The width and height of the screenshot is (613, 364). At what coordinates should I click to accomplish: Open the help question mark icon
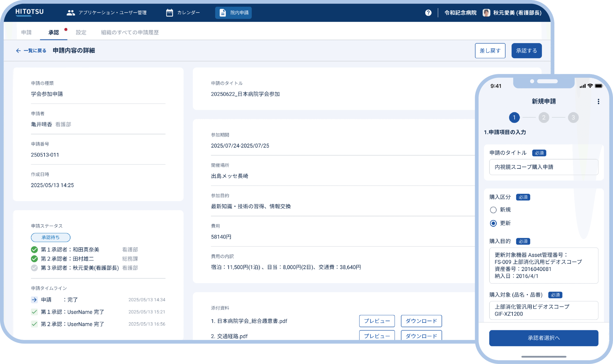(x=428, y=13)
